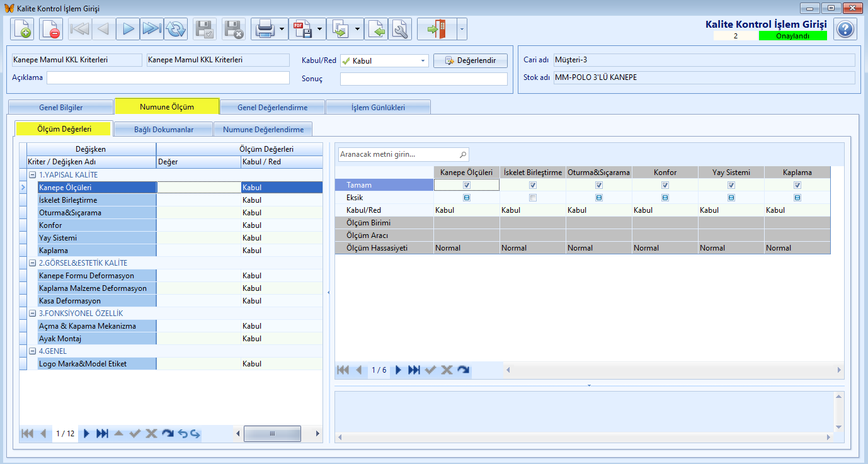Toggle Tamam checkbox for Yay Sistemi
This screenshot has height=464, width=868.
point(731,185)
